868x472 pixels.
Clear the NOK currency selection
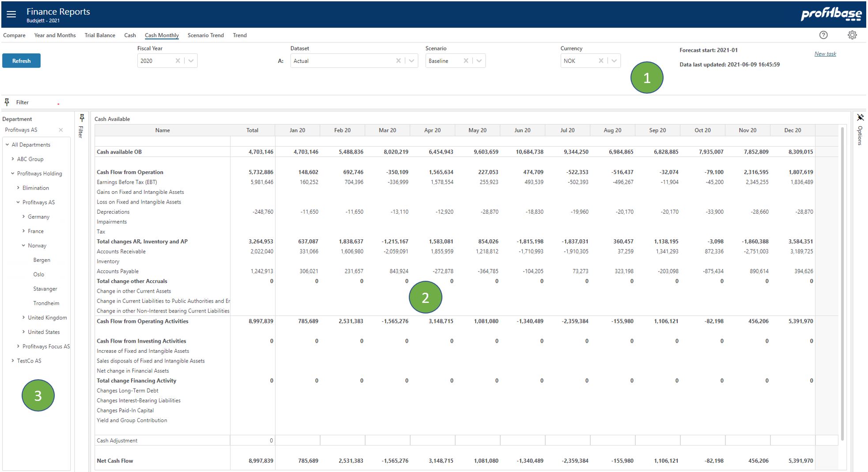(x=601, y=61)
